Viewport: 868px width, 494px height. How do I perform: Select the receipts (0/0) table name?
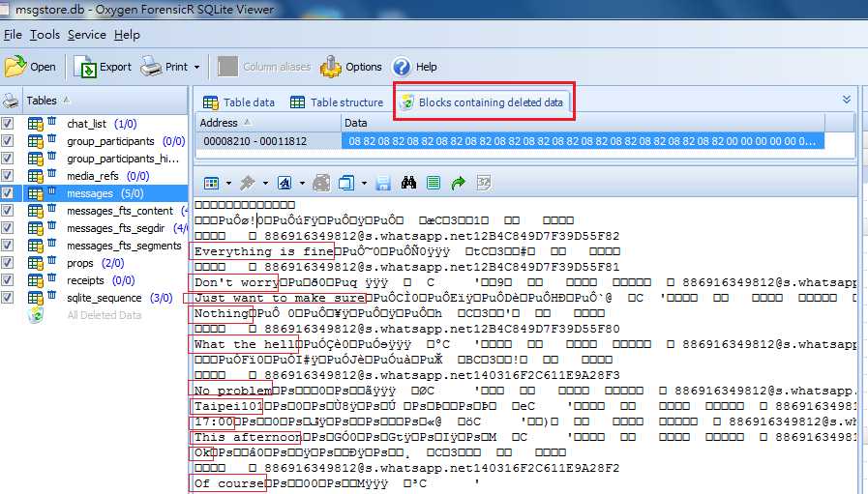click(101, 280)
